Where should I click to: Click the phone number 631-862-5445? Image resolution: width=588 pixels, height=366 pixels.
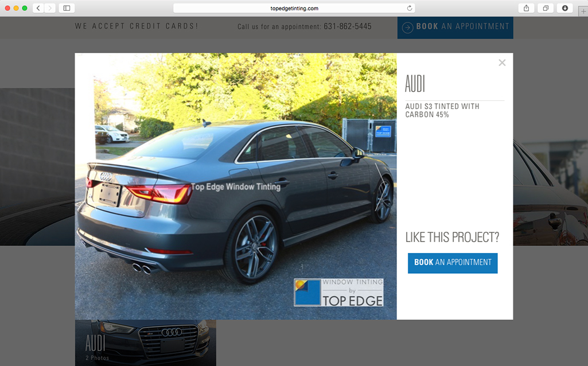(x=348, y=26)
